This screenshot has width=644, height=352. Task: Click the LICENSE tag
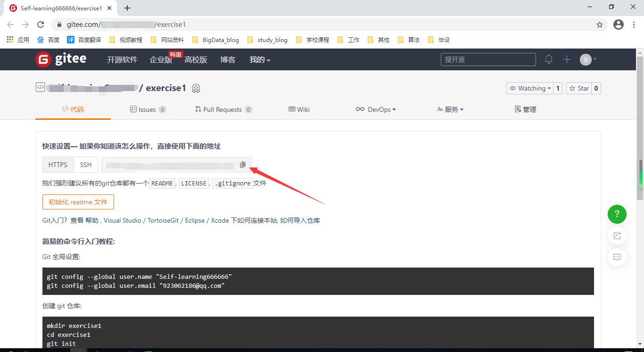coord(194,183)
